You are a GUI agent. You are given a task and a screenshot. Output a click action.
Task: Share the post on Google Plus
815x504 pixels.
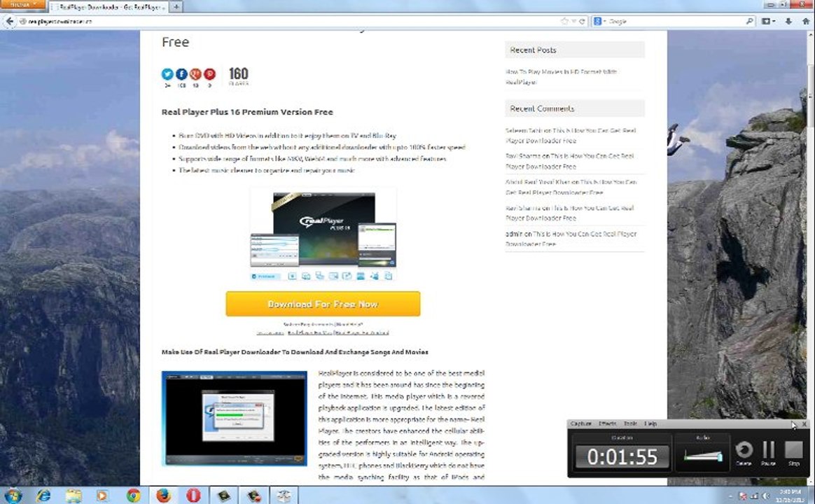coord(195,74)
